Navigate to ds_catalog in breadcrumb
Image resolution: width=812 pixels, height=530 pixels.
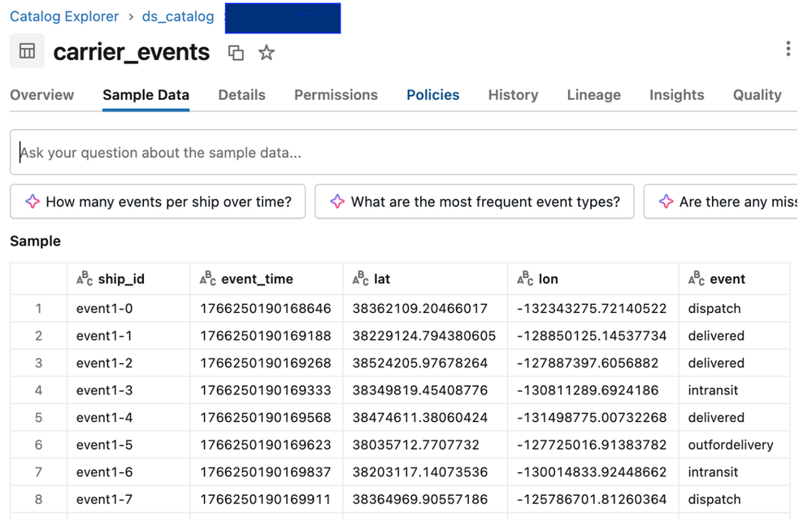point(178,16)
